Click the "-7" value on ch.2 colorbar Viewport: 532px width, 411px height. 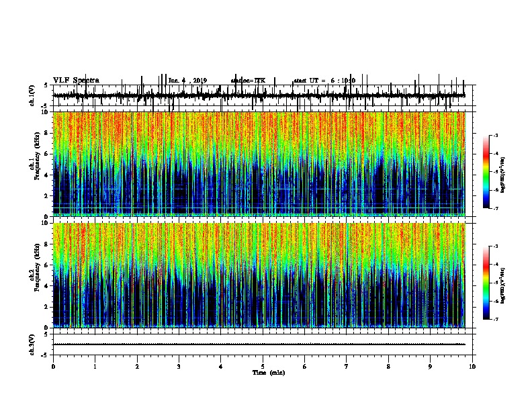tap(496, 320)
